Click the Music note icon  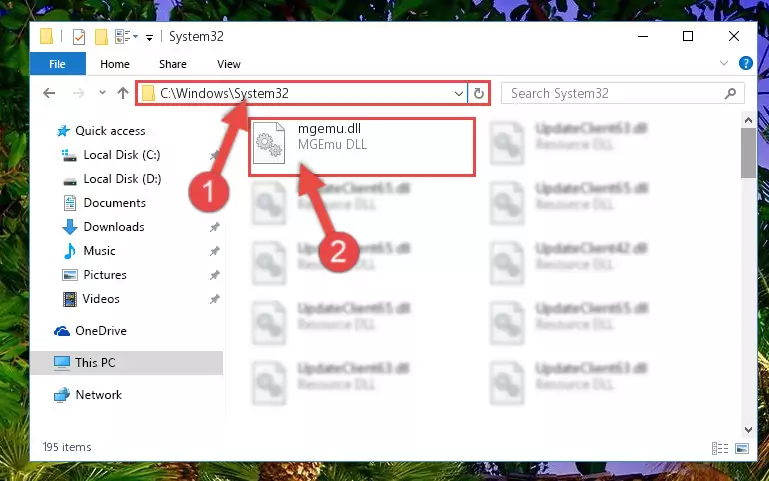coord(70,251)
